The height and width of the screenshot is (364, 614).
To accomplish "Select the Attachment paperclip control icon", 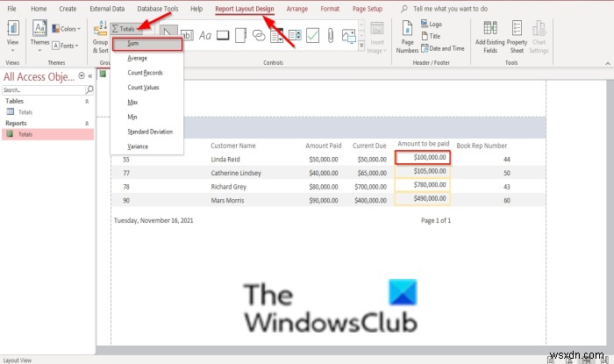I will point(331,36).
